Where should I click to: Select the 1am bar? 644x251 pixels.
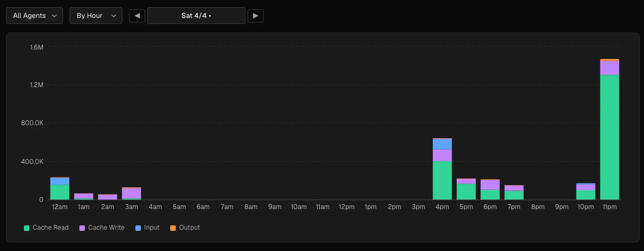(x=84, y=197)
